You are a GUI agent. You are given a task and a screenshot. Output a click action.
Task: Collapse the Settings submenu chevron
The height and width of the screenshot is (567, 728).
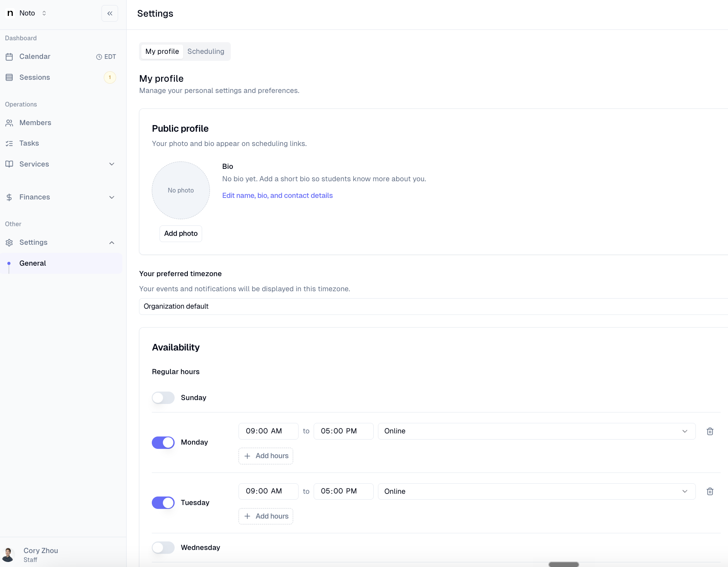pos(112,242)
